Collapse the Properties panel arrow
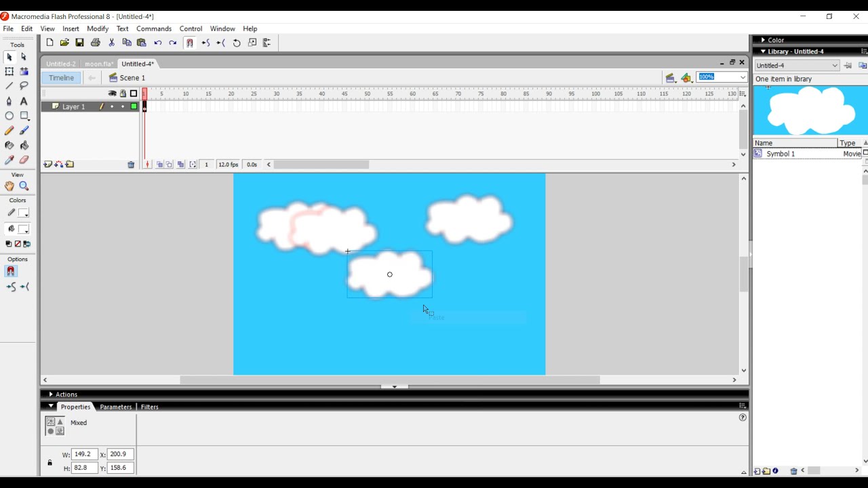868x488 pixels. 51,407
